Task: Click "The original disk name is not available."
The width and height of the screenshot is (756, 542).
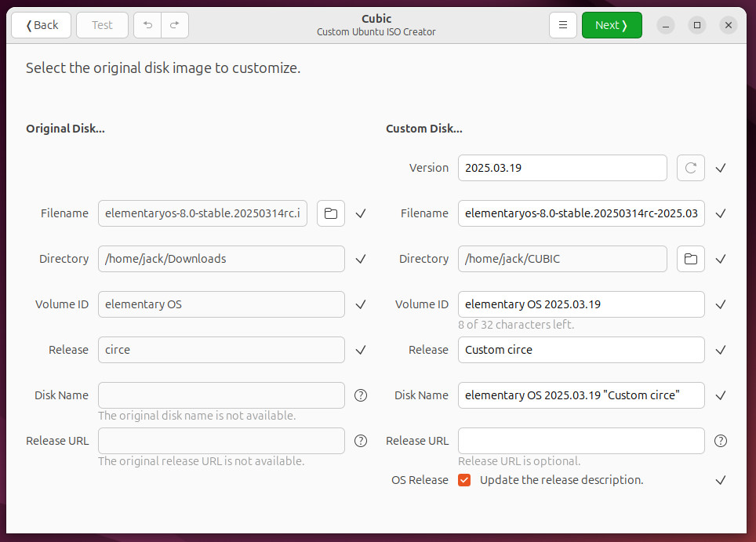Action: (x=197, y=416)
